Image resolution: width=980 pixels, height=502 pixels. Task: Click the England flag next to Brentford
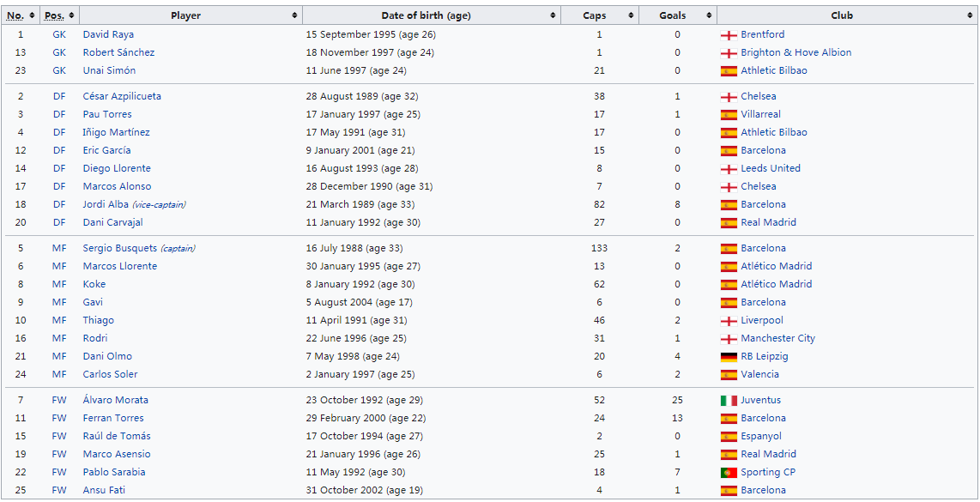pos(729,35)
